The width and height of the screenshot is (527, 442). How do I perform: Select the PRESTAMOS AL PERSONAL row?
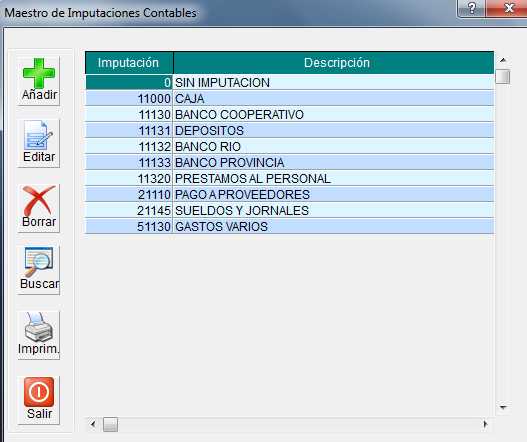tap(290, 179)
